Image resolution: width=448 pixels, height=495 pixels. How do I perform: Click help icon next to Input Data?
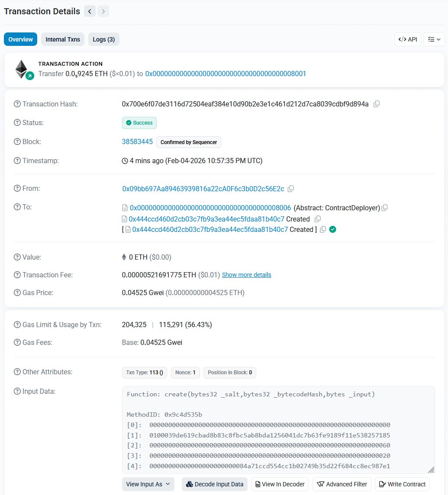[17, 391]
